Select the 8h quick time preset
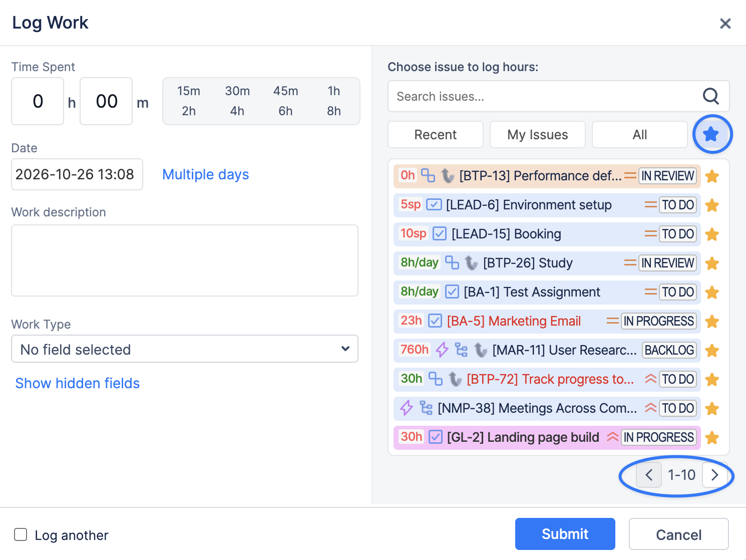 [x=334, y=111]
